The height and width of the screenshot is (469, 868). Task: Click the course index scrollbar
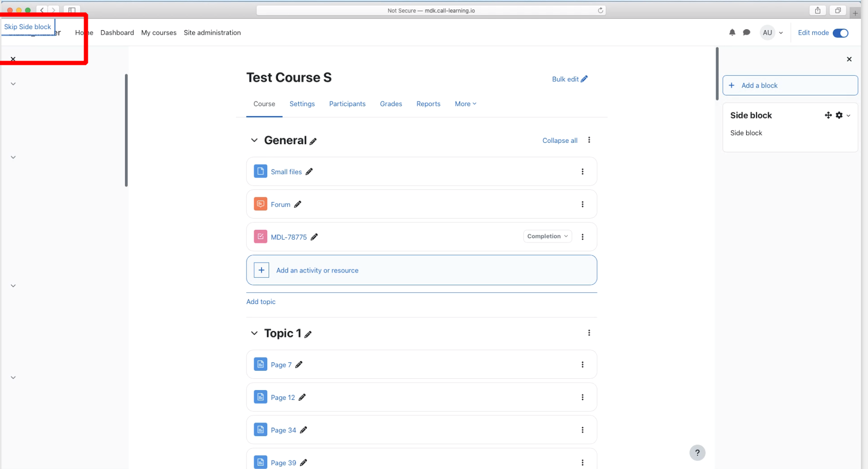coord(126,130)
